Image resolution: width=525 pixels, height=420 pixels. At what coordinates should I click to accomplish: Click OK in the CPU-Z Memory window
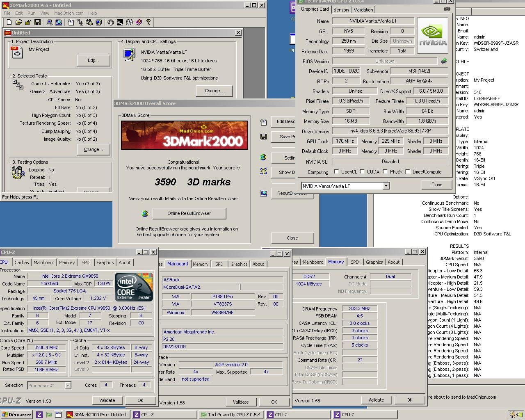click(409, 399)
